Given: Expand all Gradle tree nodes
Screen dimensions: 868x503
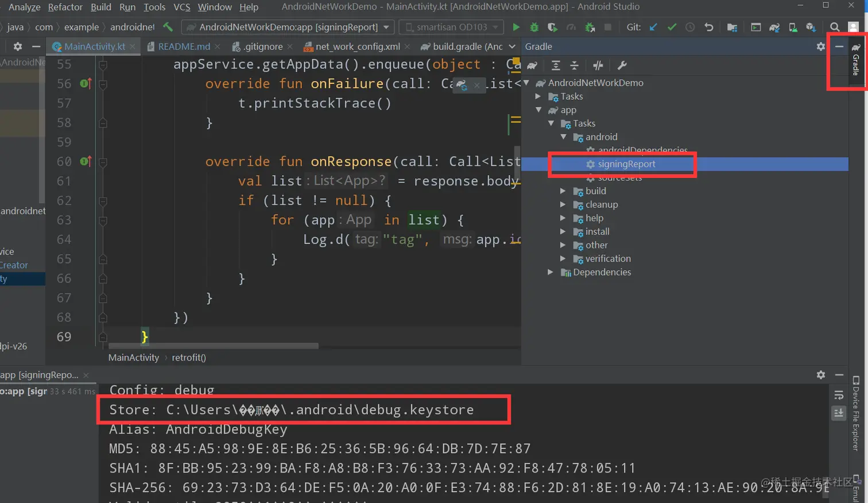Looking at the screenshot, I should coord(556,65).
